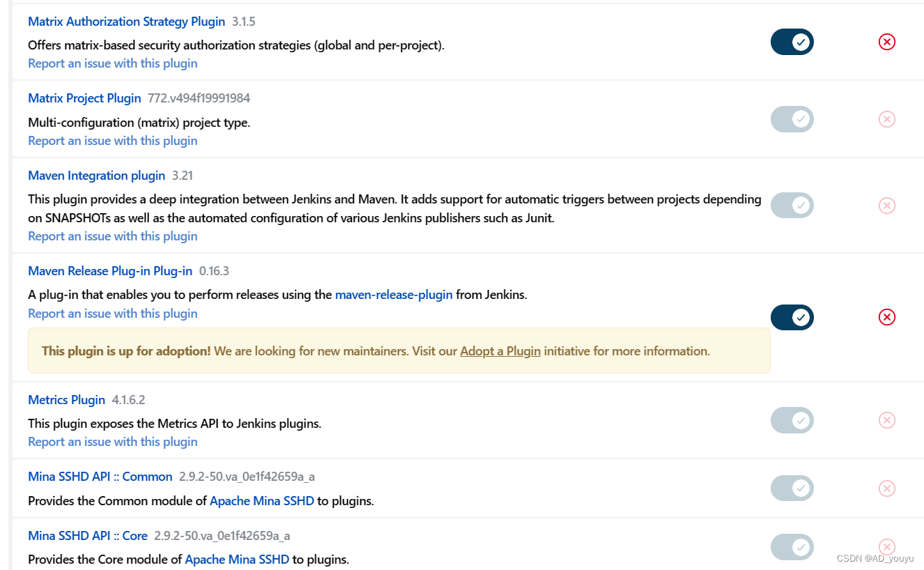Image resolution: width=924 pixels, height=570 pixels.
Task: Toggle the Metrics Plugin switch
Action: (x=792, y=420)
